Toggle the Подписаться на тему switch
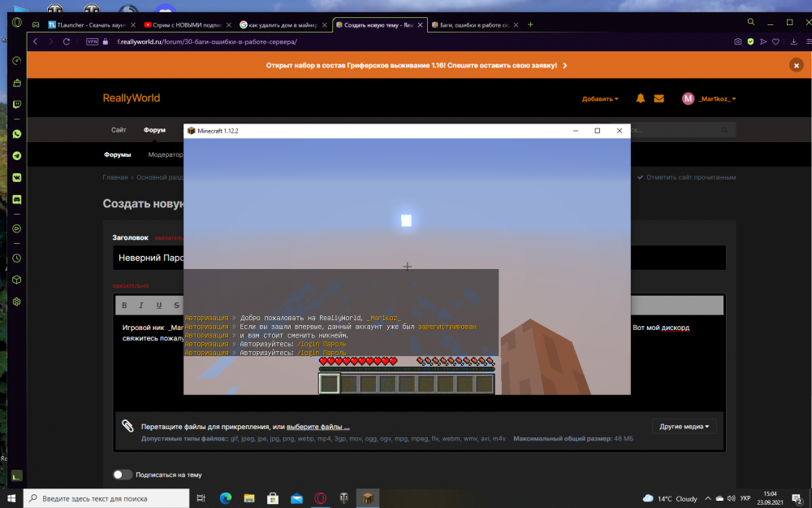 tap(123, 475)
